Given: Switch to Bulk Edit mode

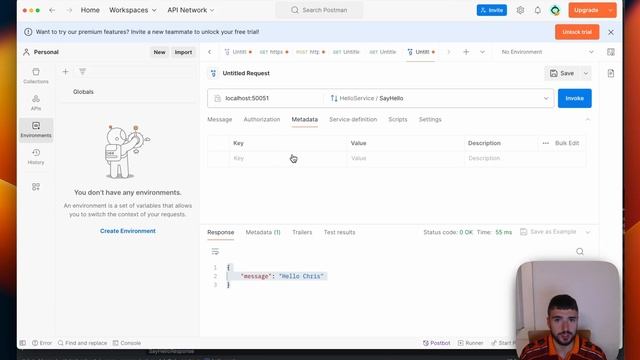Looking at the screenshot, I should [567, 143].
